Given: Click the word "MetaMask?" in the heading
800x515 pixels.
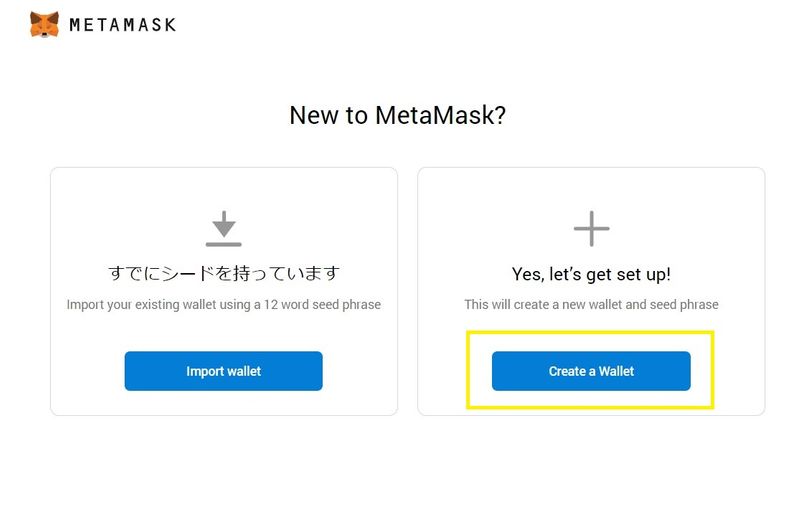Looking at the screenshot, I should click(440, 115).
